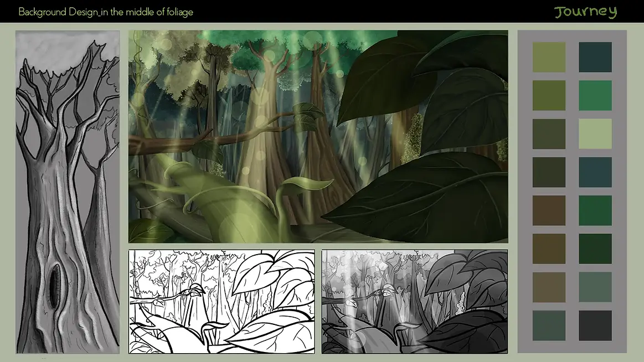The width and height of the screenshot is (644, 362).
Task: Pick the bright emerald green swatch
Action: point(595,95)
